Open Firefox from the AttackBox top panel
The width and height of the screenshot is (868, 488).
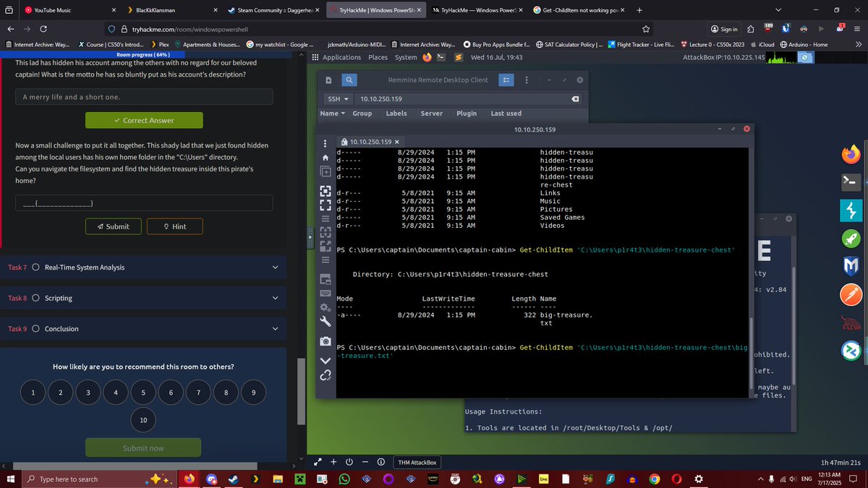(427, 57)
